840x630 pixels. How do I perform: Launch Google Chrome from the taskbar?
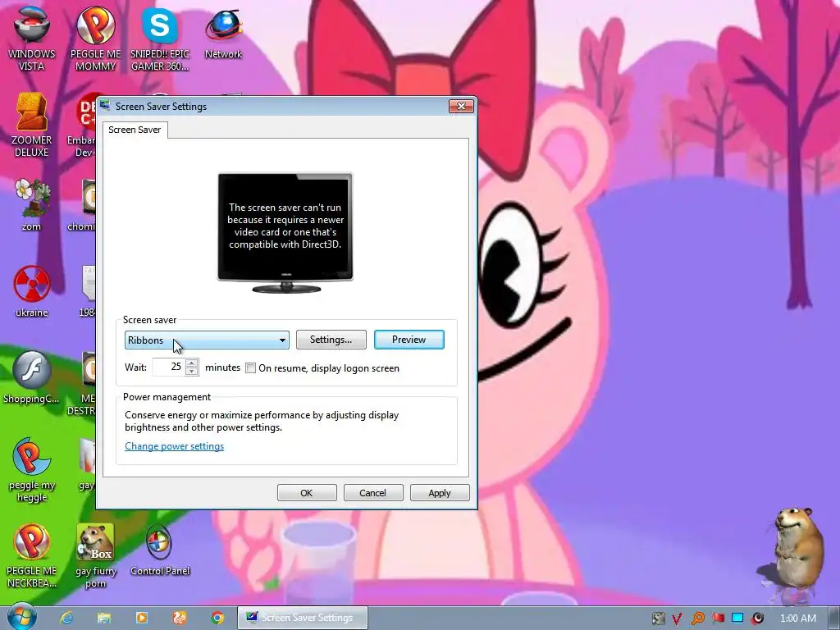[217, 618]
